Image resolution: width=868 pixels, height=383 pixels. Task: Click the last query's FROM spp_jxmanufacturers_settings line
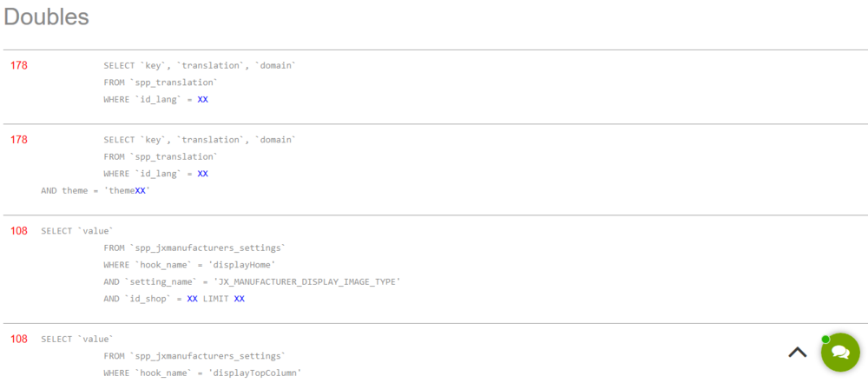[194, 356]
